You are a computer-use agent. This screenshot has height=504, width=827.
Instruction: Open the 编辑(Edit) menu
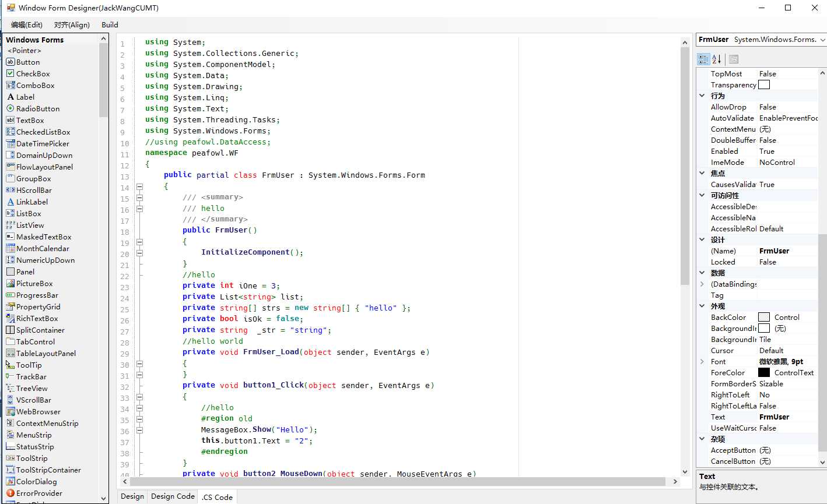click(x=27, y=24)
